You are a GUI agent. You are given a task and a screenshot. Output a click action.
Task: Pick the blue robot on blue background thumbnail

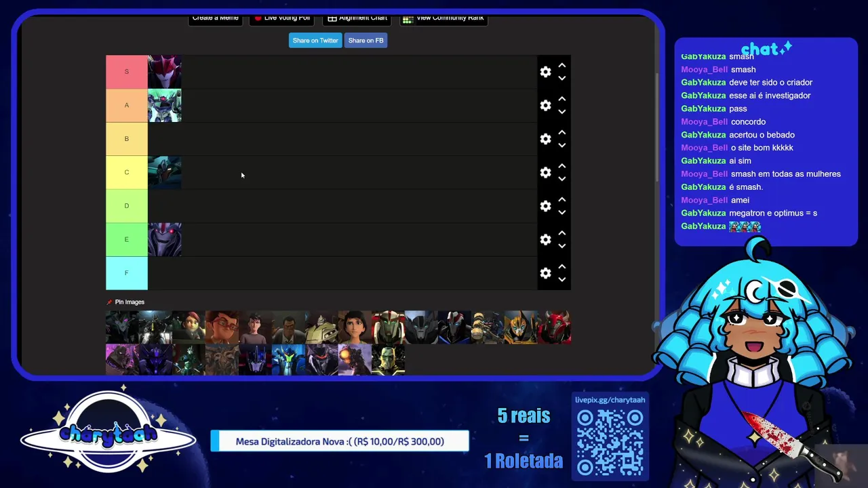tap(288, 360)
